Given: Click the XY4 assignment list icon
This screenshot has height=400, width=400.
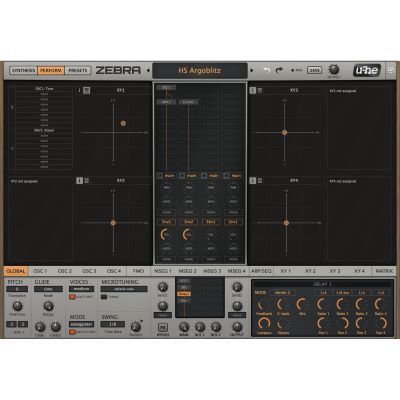Looking at the screenshot, I should coord(260,181).
